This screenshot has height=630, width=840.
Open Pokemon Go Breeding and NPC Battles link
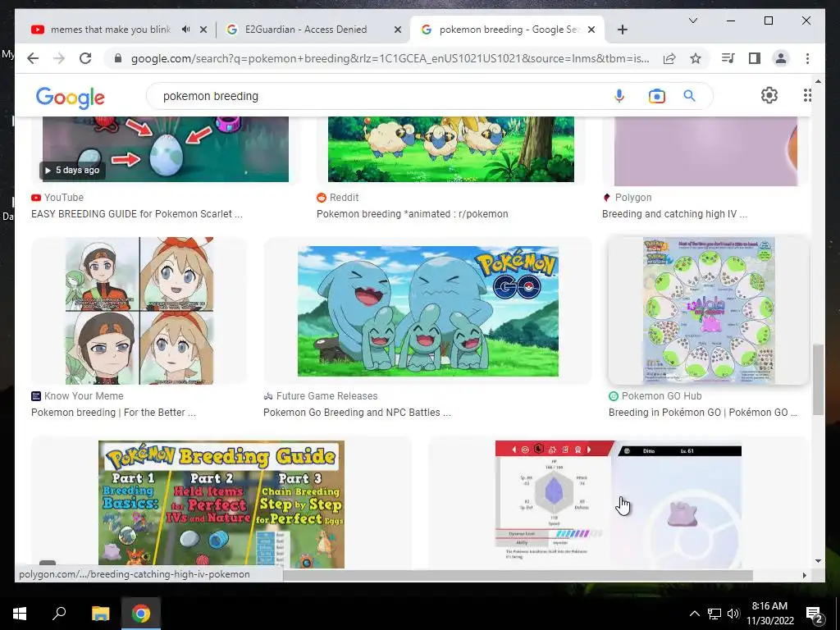point(357,413)
